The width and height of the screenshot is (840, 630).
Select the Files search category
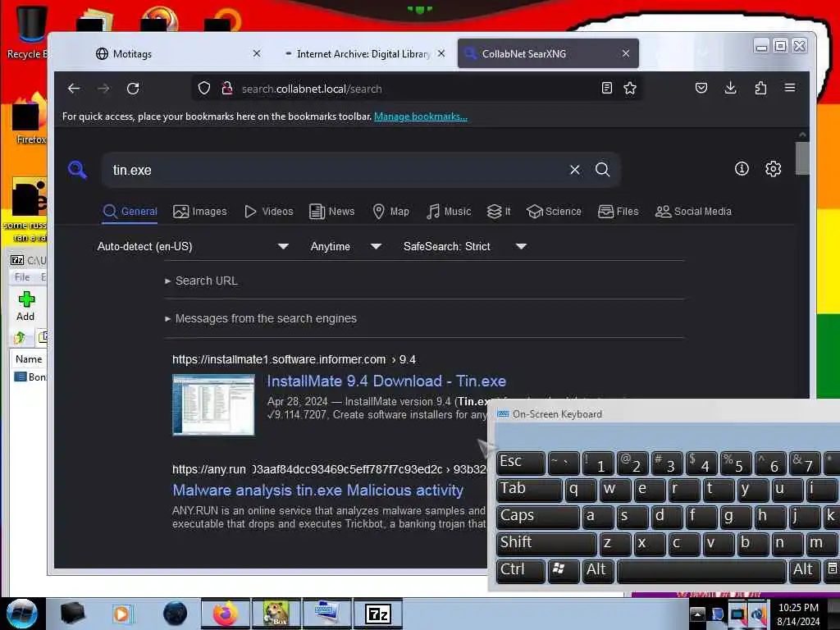pos(619,211)
